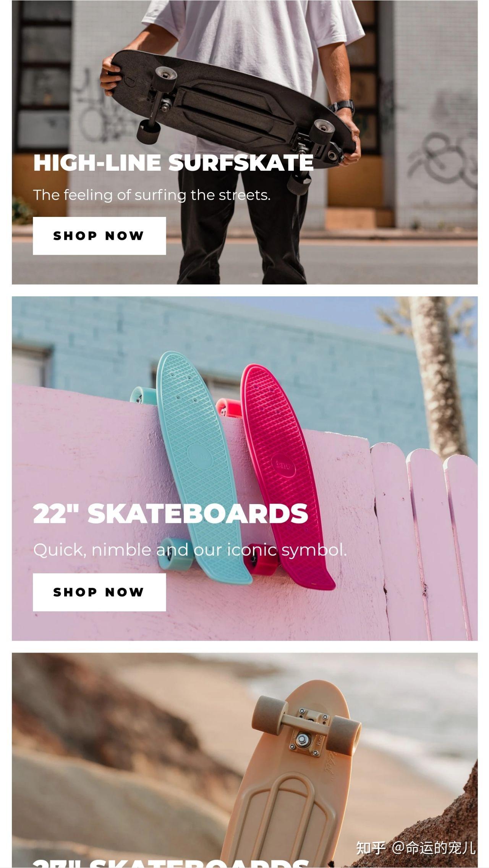Select the 'Quick, nimble and our iconic symbol' text

coord(190,550)
